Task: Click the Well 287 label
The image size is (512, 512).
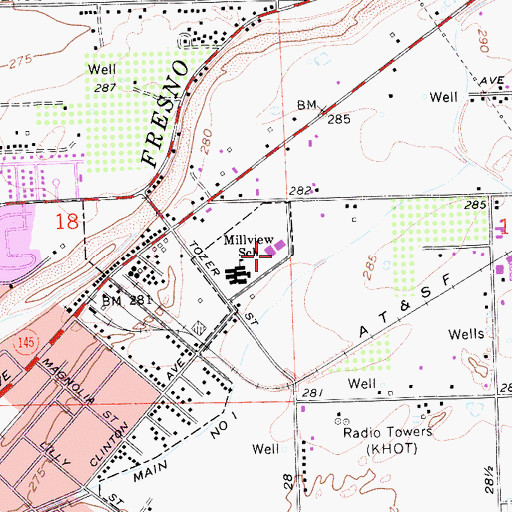Action: click(102, 78)
